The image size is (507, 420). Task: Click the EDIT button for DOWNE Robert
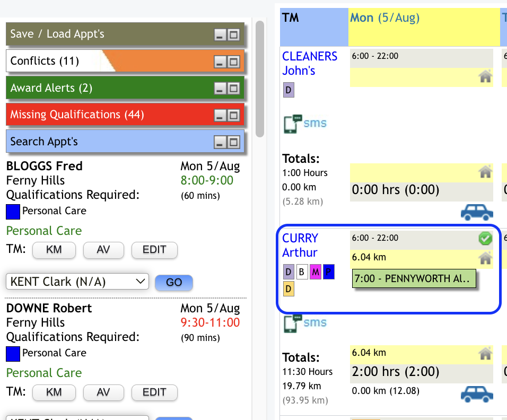point(154,392)
